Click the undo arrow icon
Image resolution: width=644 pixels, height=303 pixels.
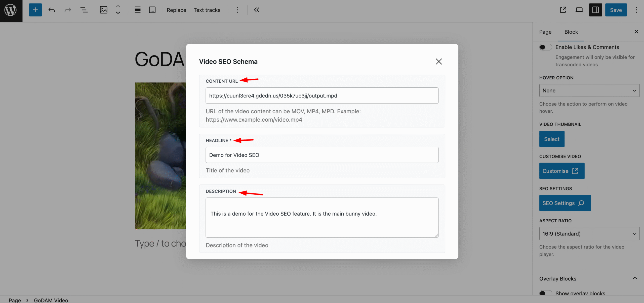(x=52, y=10)
